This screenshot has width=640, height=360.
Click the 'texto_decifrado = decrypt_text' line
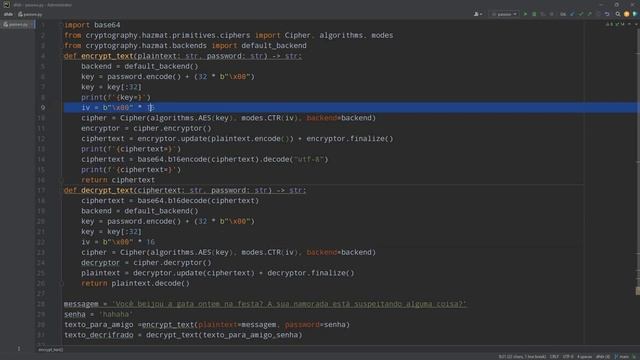(183, 335)
